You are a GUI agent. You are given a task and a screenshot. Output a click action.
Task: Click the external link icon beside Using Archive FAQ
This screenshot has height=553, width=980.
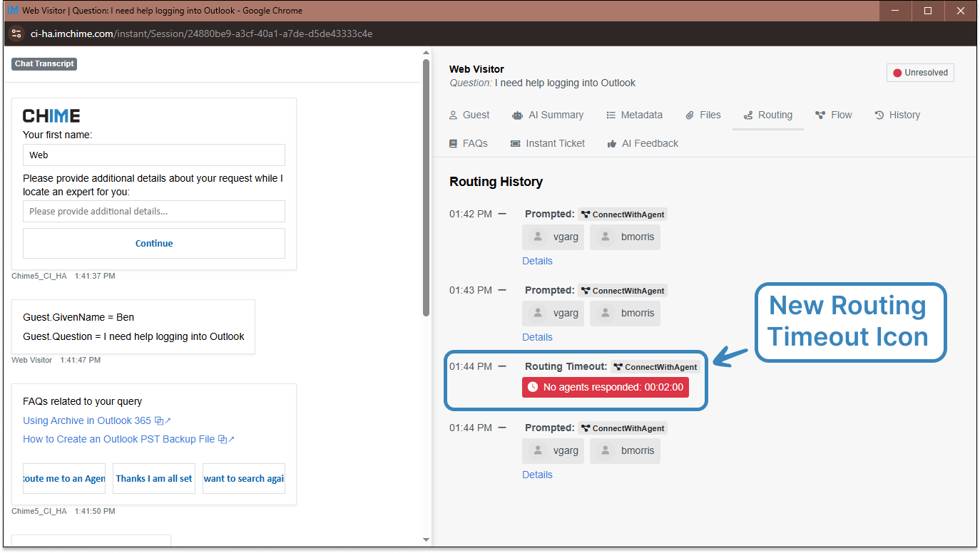click(x=163, y=421)
